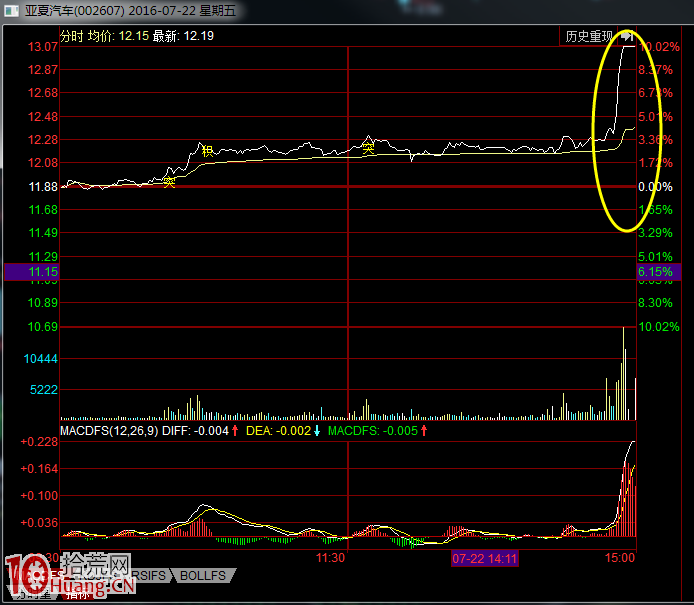Click the 11:30 time axis label

330,558
